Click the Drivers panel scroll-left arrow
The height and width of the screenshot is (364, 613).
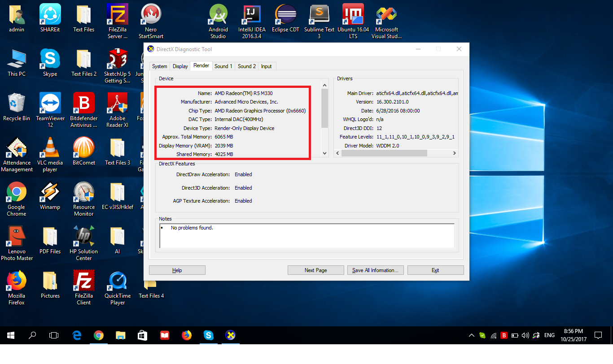point(338,153)
